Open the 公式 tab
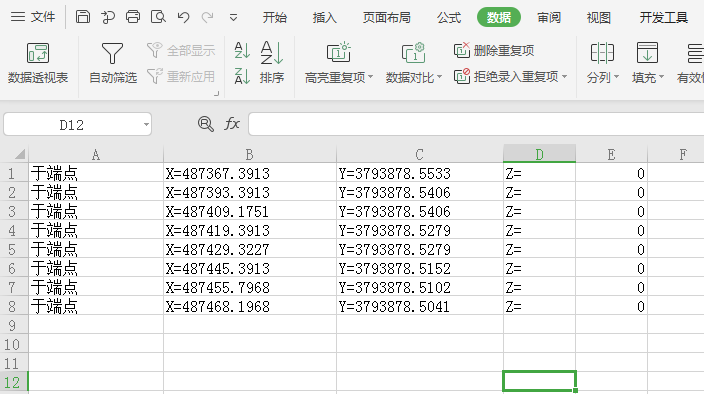This screenshot has width=704, height=394. tap(449, 18)
